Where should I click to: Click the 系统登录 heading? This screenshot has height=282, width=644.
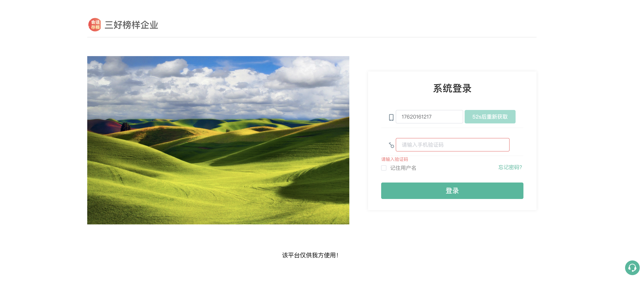click(x=452, y=88)
